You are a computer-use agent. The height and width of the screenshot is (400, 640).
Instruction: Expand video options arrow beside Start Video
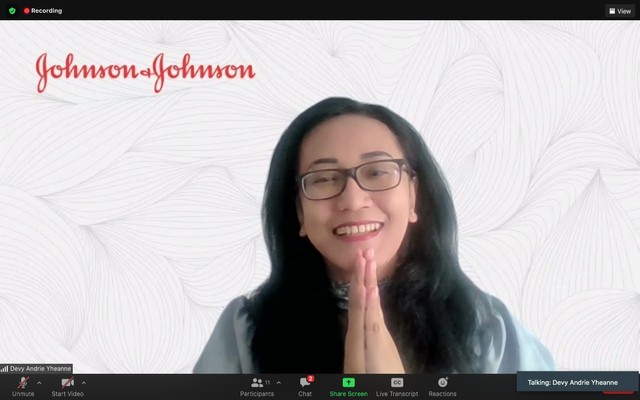pos(84,383)
